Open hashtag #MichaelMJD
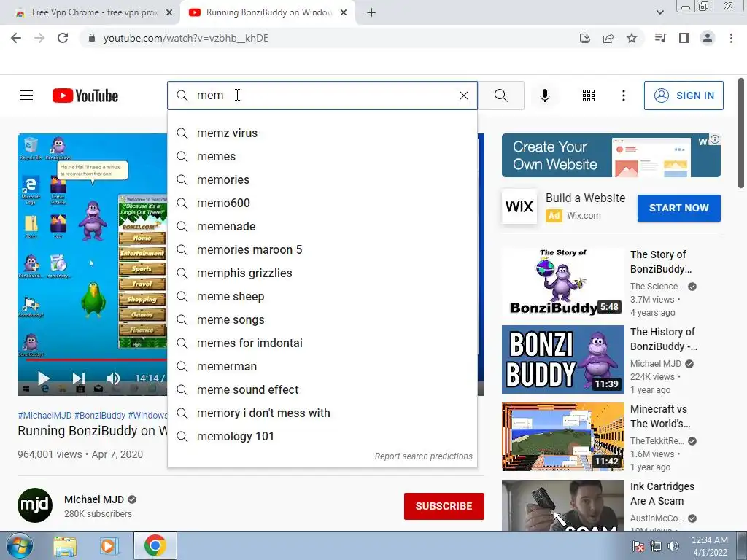This screenshot has width=747, height=560. pyautogui.click(x=44, y=415)
